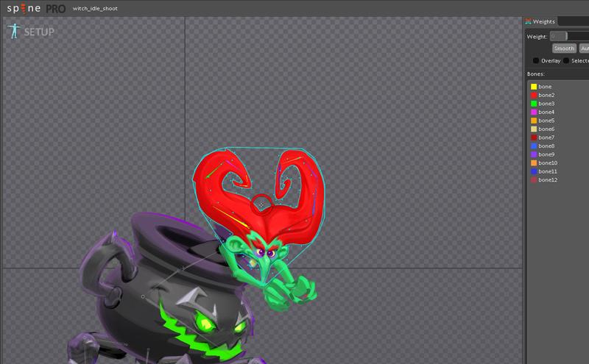This screenshot has height=364, width=589.
Task: Click the dark blue swatch for bone11
Action: tap(533, 171)
